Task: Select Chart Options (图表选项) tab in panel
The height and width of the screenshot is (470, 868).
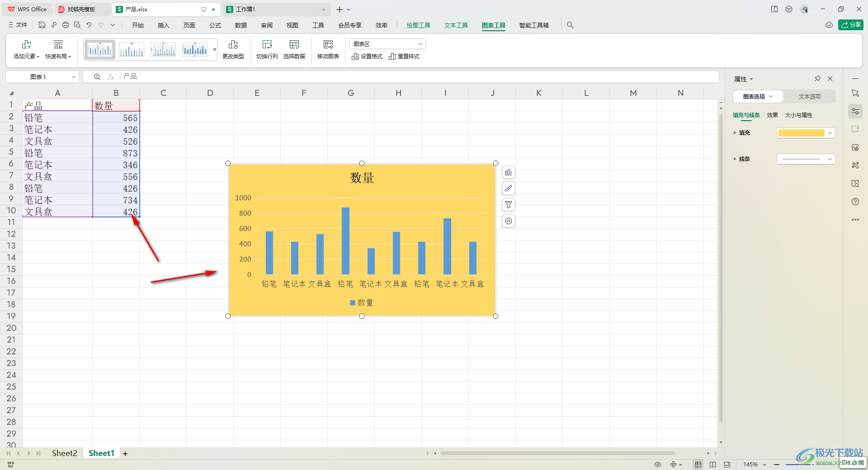Action: [758, 96]
